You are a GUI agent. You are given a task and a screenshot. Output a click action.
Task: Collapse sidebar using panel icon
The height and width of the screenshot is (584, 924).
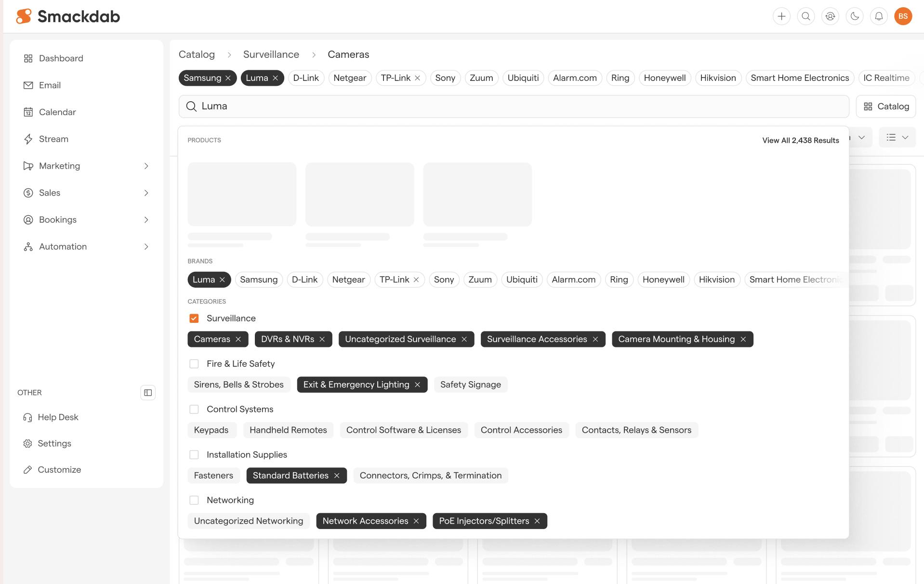pyautogui.click(x=148, y=393)
